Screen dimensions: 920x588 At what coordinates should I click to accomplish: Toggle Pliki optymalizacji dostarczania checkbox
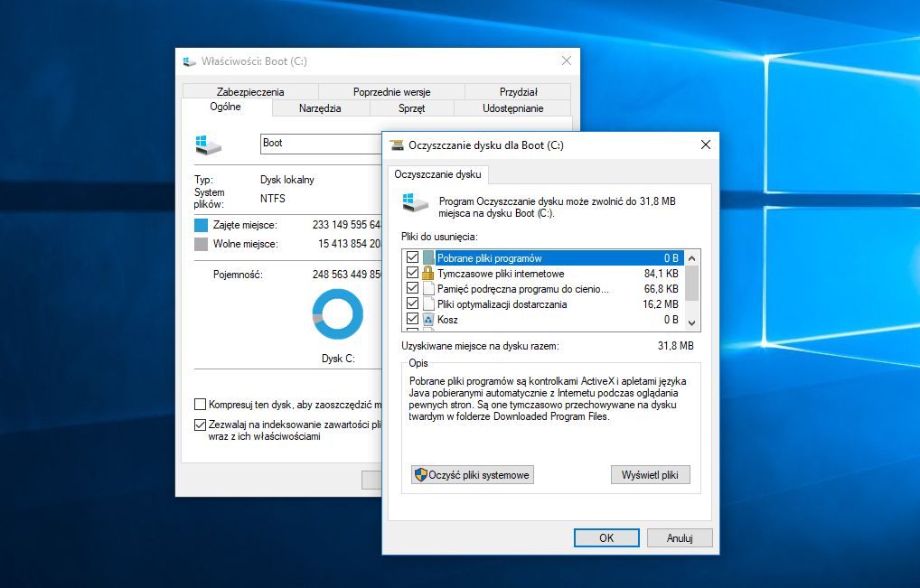point(412,303)
